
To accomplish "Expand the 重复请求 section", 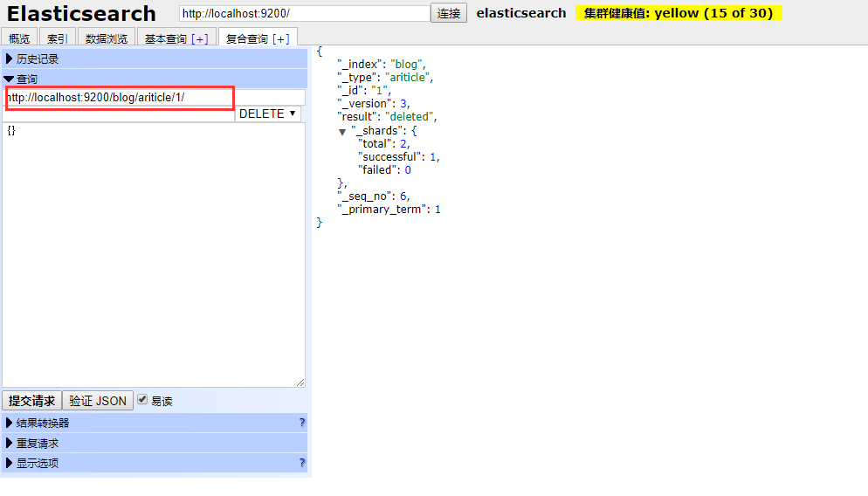I will [155, 443].
